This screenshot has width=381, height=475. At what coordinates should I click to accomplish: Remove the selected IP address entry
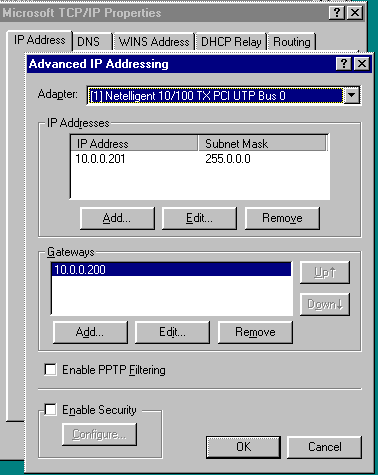click(282, 218)
